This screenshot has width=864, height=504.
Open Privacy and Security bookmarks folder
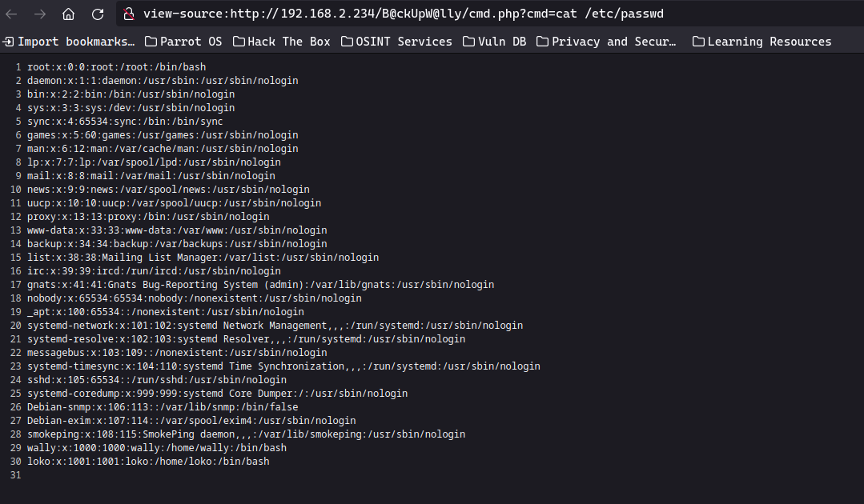point(606,42)
